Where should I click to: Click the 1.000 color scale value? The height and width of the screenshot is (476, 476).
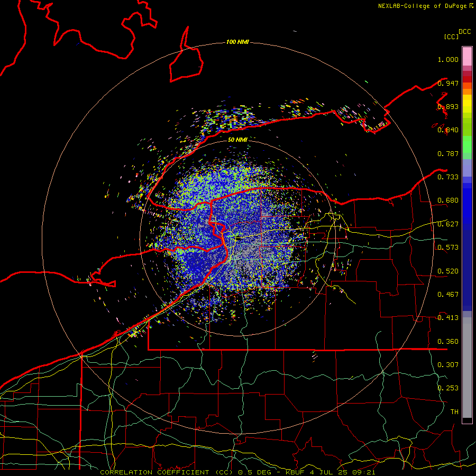(448, 59)
